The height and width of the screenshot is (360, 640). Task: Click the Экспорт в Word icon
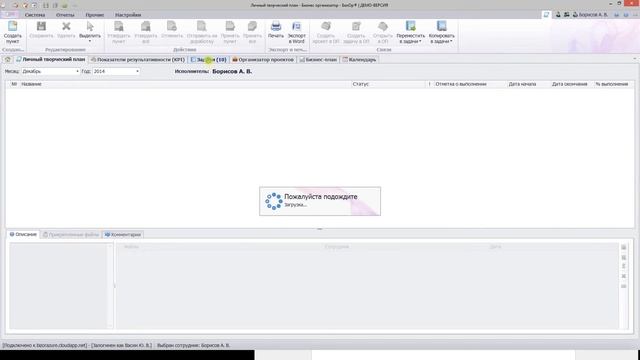pyautogui.click(x=297, y=27)
